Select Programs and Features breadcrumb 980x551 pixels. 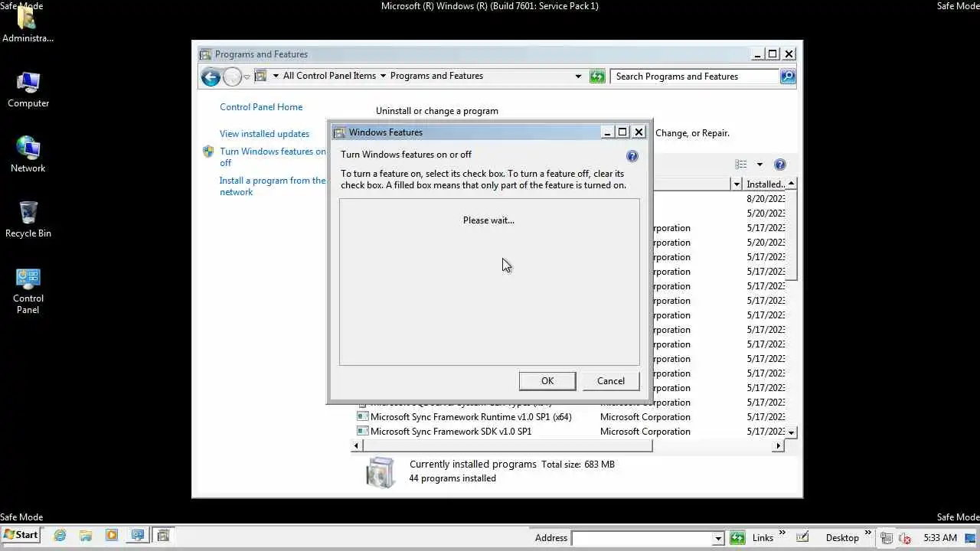point(436,76)
